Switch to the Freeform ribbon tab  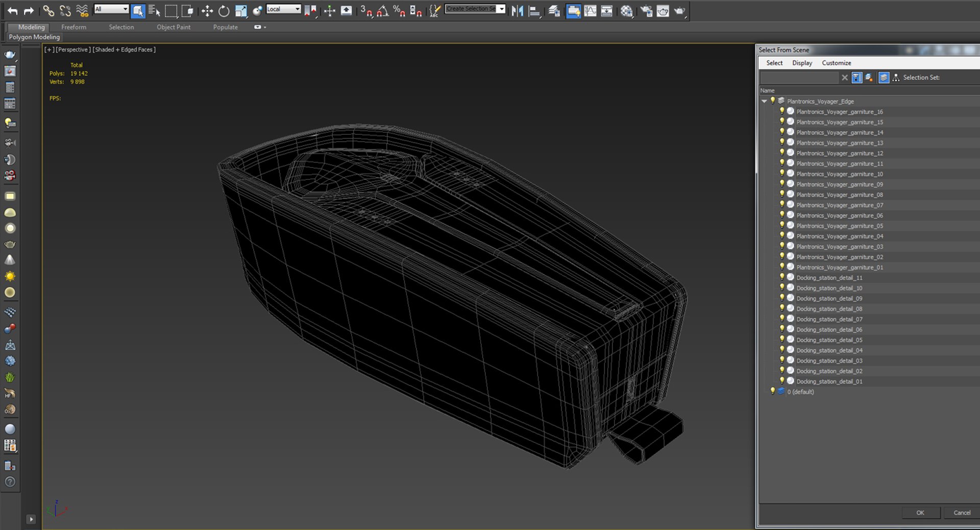(x=73, y=27)
